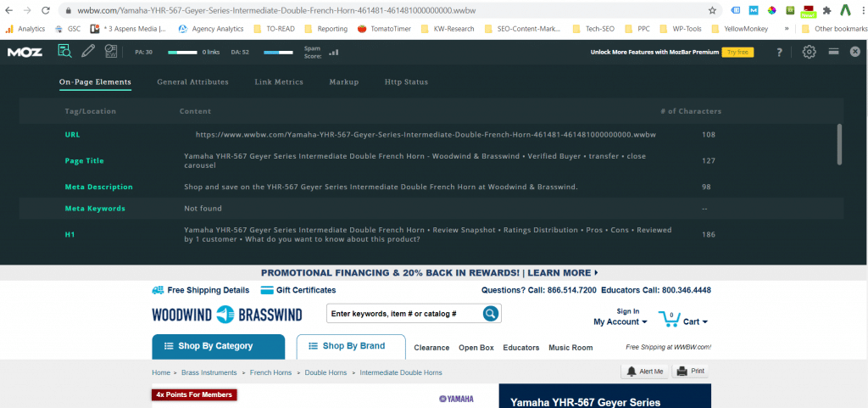Viewport: 868px width, 408px height.
Task: Expand SEO-Content-Mark bookmarks folder
Action: click(x=522, y=29)
